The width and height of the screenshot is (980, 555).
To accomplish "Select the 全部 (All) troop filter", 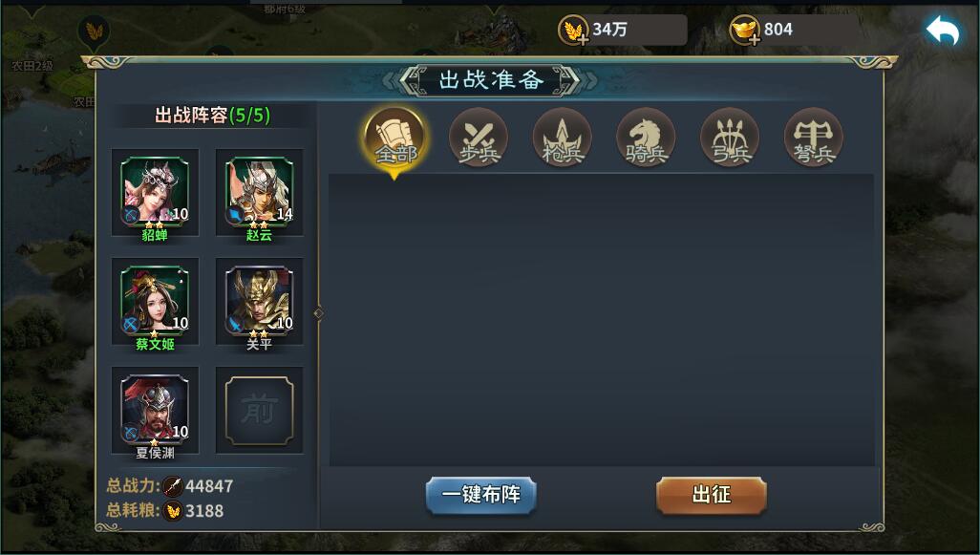I will pyautogui.click(x=394, y=139).
